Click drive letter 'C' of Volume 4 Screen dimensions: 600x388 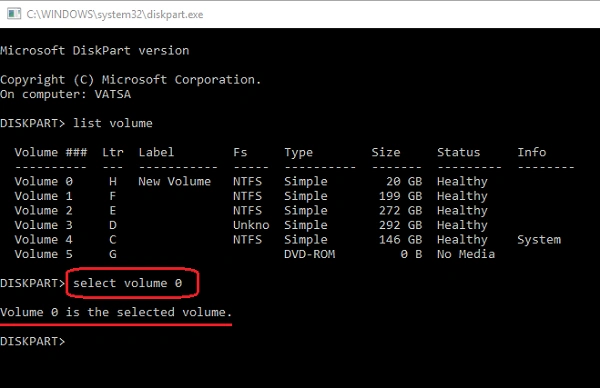pyautogui.click(x=112, y=240)
